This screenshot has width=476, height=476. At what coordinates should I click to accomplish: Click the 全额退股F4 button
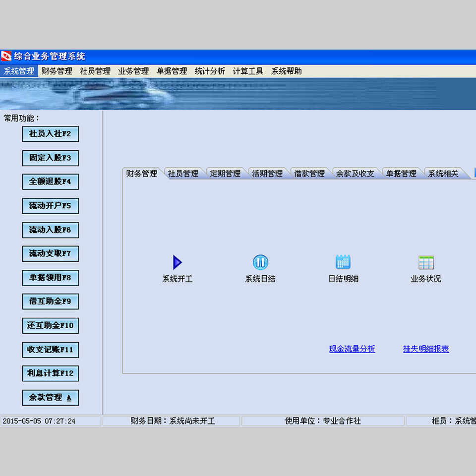click(x=51, y=182)
